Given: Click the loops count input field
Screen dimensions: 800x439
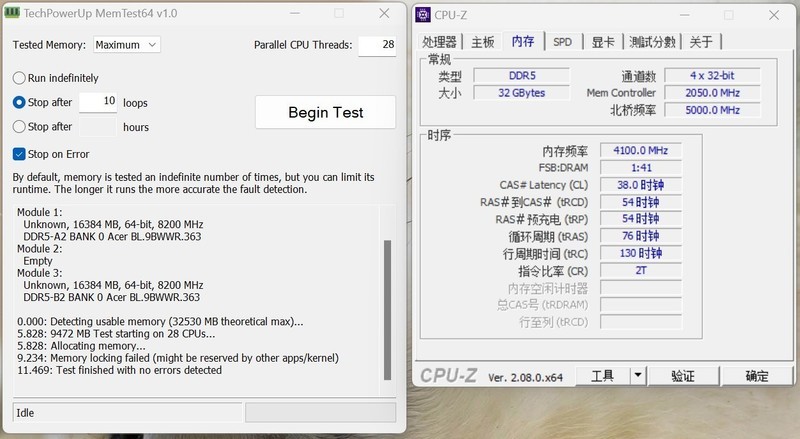Looking at the screenshot, I should [x=98, y=102].
